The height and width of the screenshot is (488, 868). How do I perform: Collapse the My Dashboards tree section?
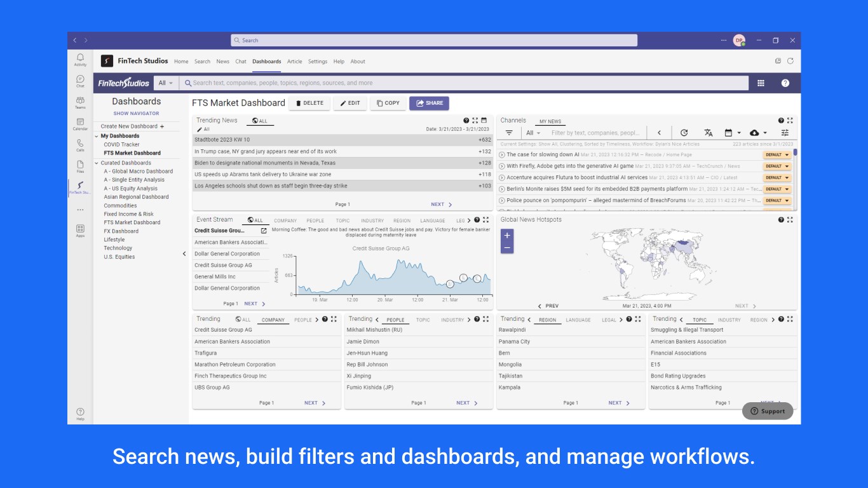[x=97, y=136]
